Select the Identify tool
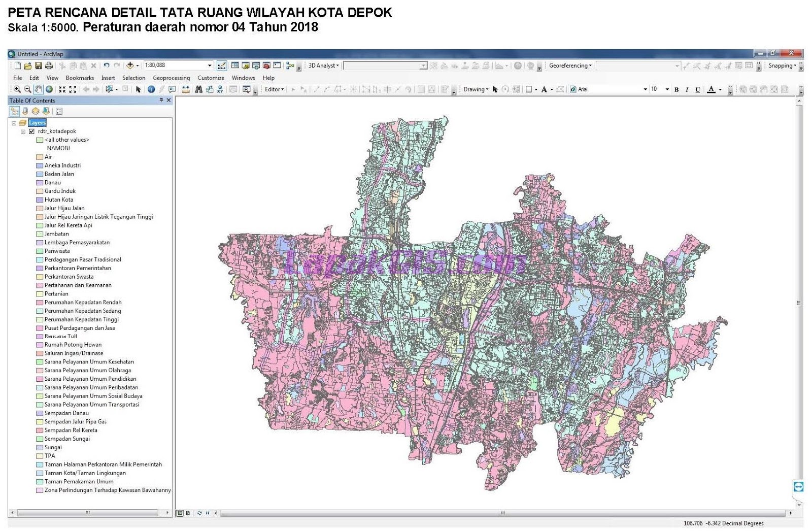This screenshot has width=812, height=531. (151, 89)
